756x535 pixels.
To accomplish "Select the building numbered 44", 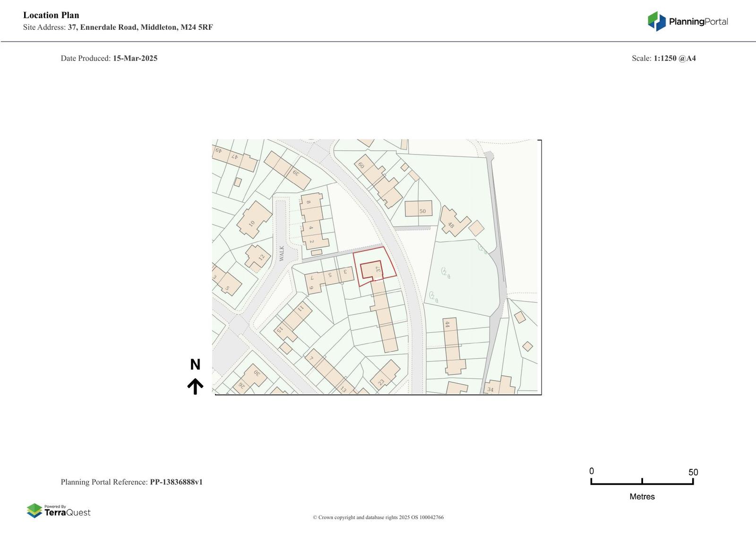I will tap(451, 345).
